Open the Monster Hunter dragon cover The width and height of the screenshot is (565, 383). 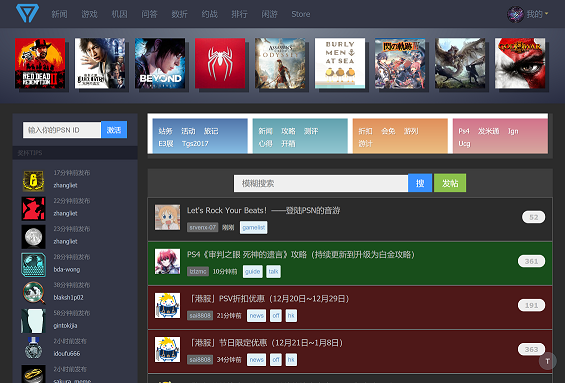[x=460, y=63]
